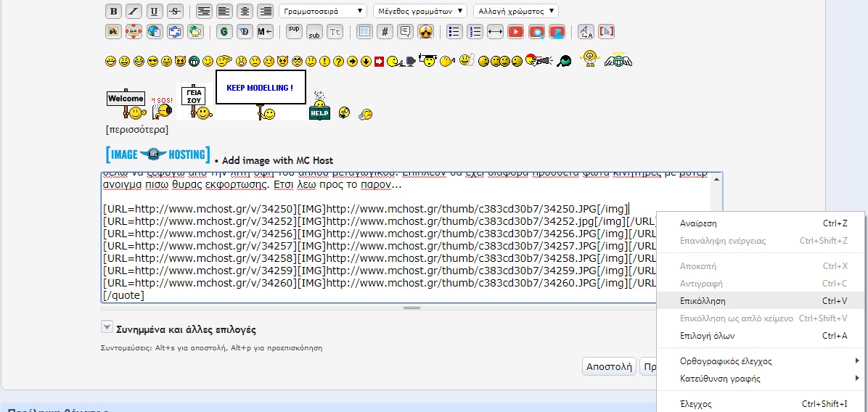Insert horizontal rule with double-arrow icon
This screenshot has width=868, height=412.
pyautogui.click(x=496, y=31)
